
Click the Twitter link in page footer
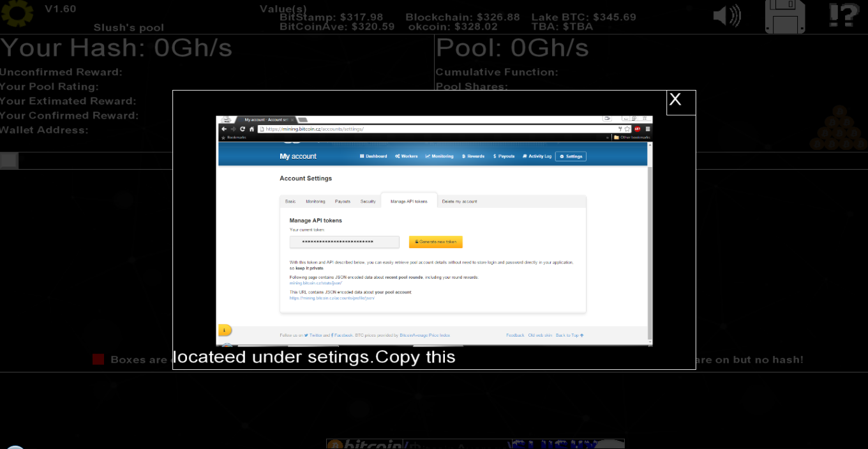click(x=313, y=335)
